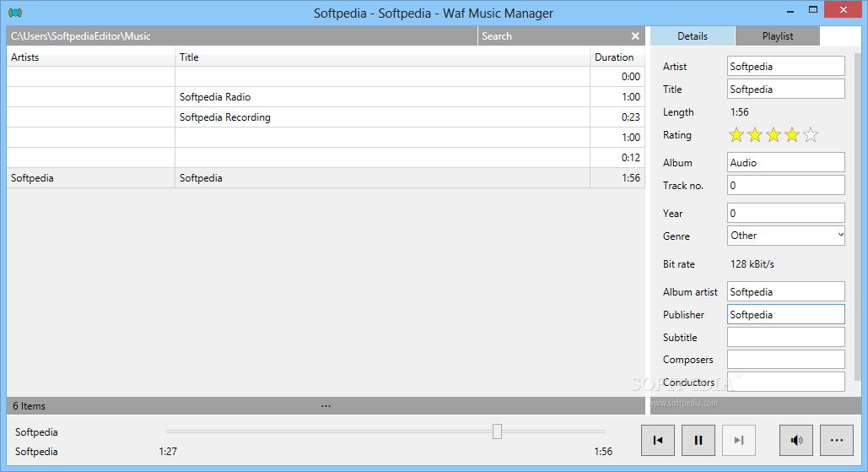This screenshot has width=868, height=472.
Task: Set rating to five stars
Action: coord(811,134)
